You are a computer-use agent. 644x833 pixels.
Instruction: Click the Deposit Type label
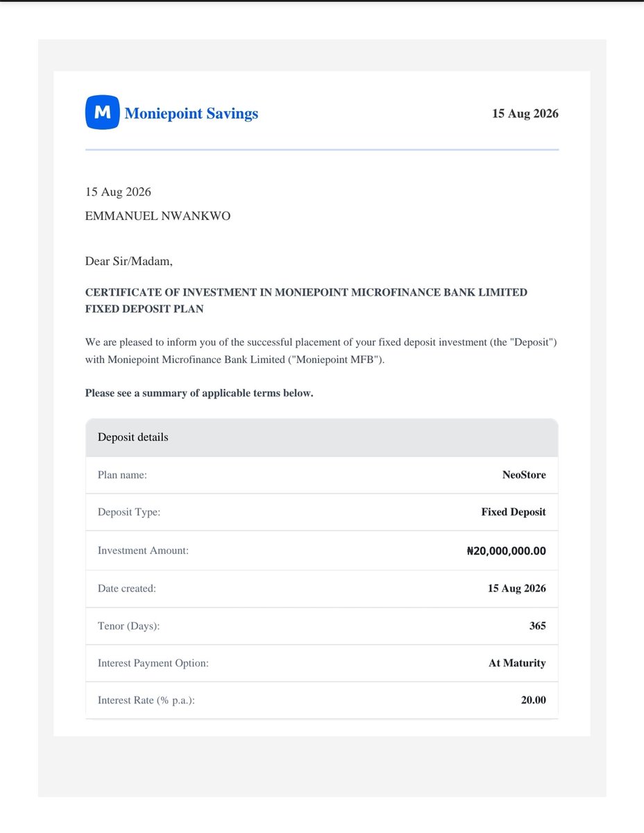click(129, 512)
